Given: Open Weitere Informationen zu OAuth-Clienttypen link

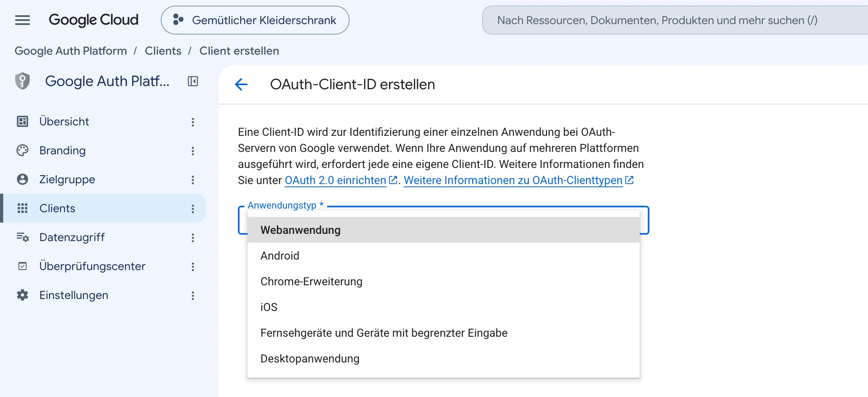Looking at the screenshot, I should point(513,180).
